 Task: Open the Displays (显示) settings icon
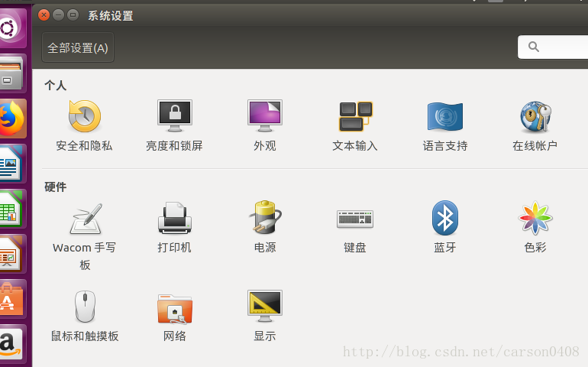[265, 306]
